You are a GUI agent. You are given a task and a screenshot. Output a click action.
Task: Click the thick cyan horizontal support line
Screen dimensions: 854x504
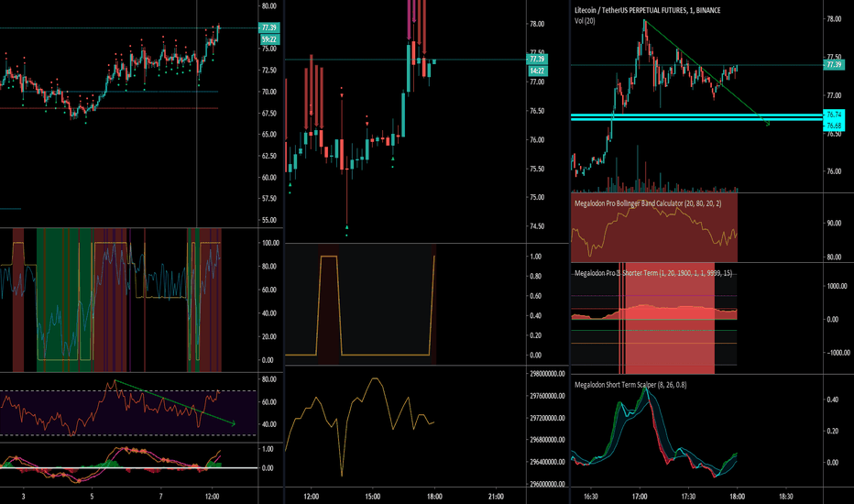coord(696,117)
